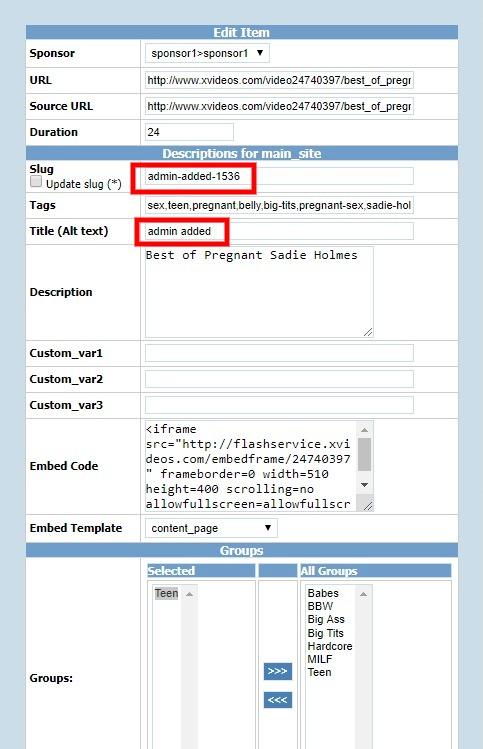Select Babes in All Groups

tap(323, 593)
